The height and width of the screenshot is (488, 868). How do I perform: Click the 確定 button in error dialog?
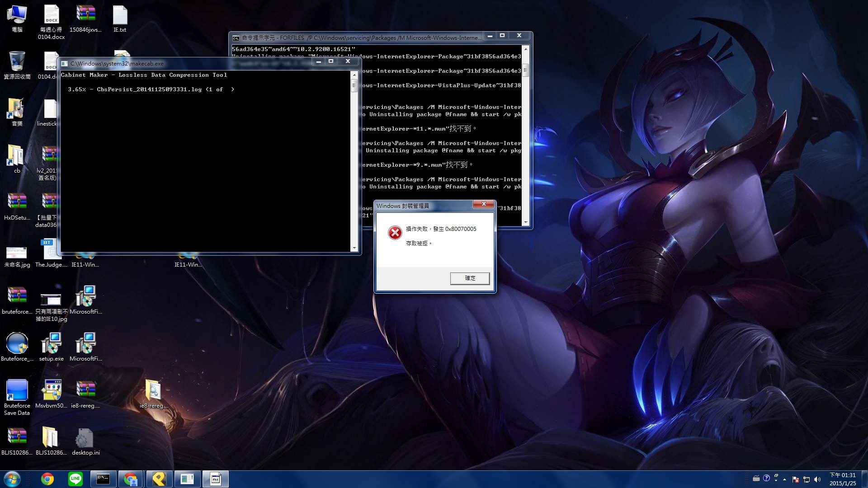point(470,278)
